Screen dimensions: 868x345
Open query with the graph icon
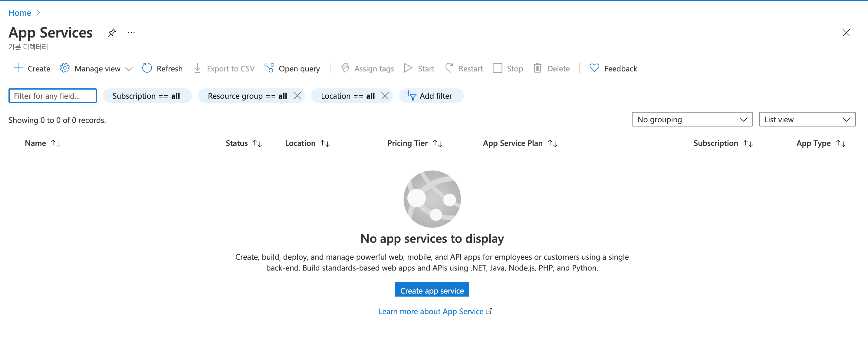[269, 68]
